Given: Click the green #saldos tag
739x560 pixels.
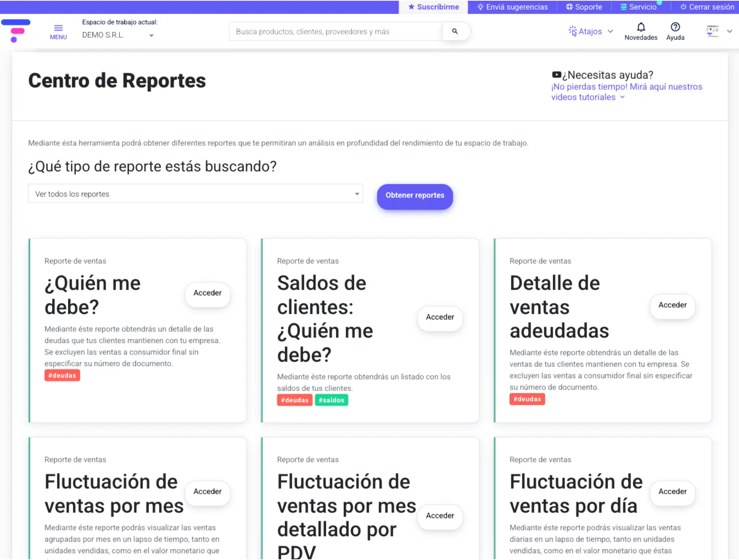Looking at the screenshot, I should coord(332,400).
